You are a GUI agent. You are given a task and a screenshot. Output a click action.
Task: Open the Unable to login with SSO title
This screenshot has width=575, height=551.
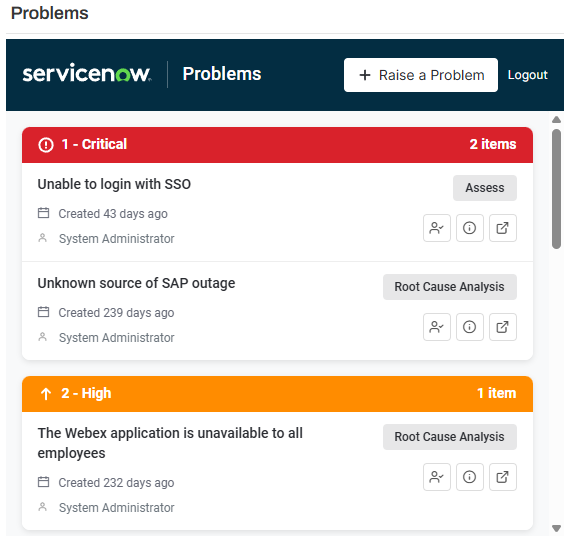point(114,184)
